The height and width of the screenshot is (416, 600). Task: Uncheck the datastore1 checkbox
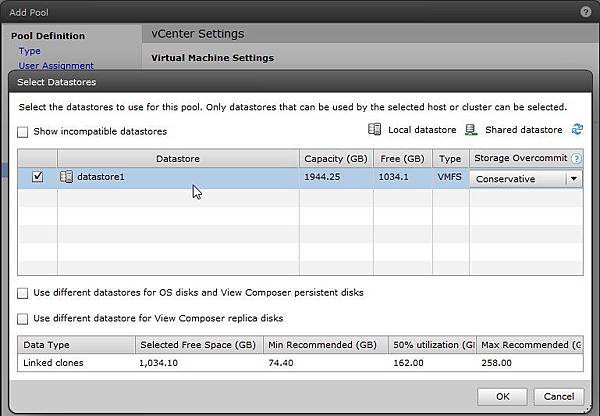coord(38,177)
